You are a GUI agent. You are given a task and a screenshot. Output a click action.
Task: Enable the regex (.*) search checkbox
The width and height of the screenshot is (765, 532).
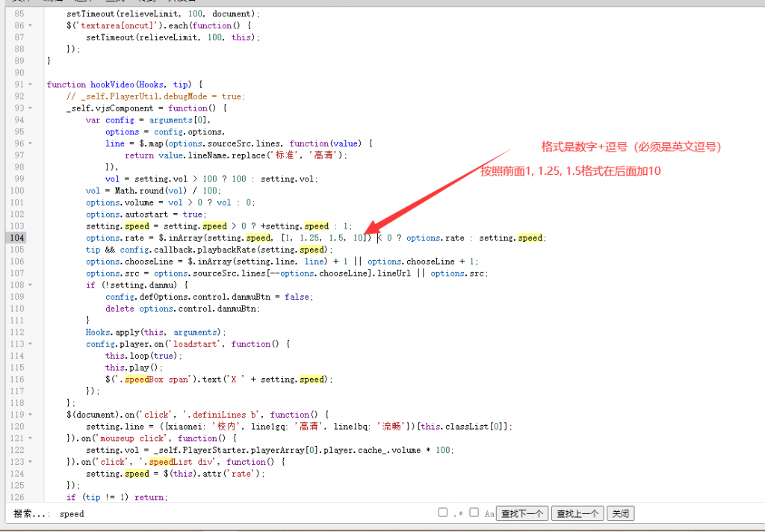pyautogui.click(x=443, y=513)
